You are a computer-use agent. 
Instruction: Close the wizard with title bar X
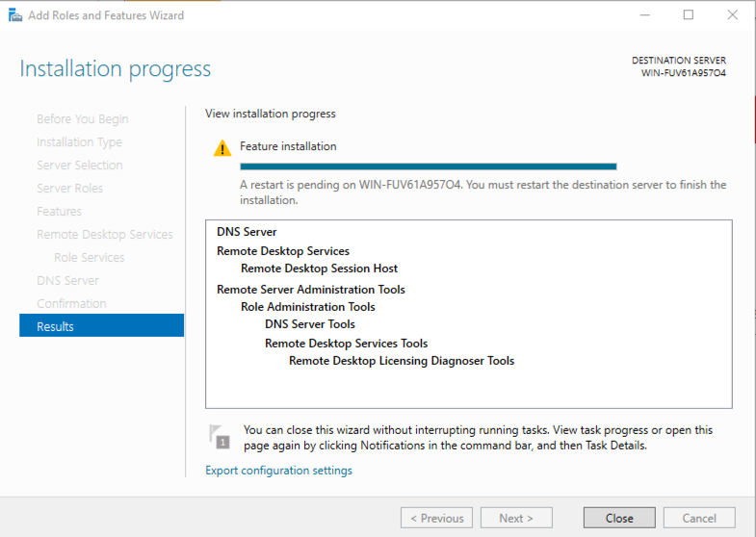coord(732,15)
